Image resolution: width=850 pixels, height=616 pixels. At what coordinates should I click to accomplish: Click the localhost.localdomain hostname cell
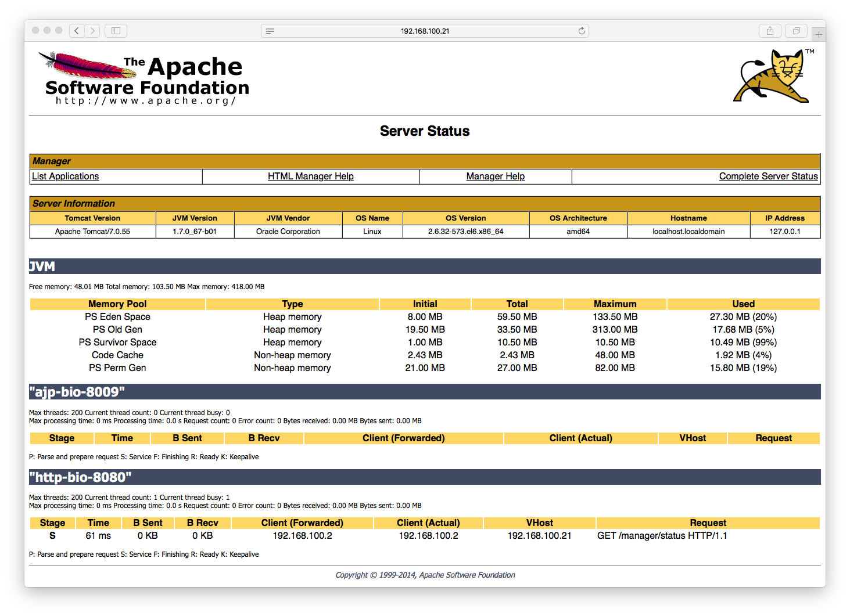(x=688, y=232)
